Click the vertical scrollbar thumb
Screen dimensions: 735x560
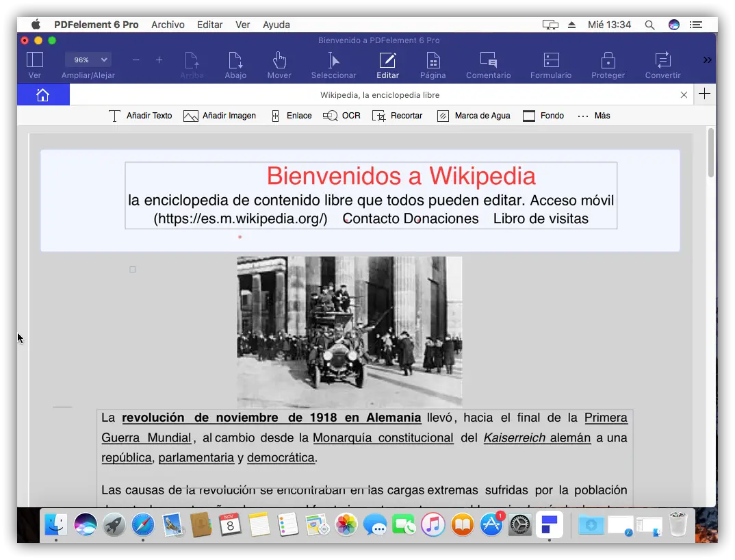pyautogui.click(x=711, y=152)
